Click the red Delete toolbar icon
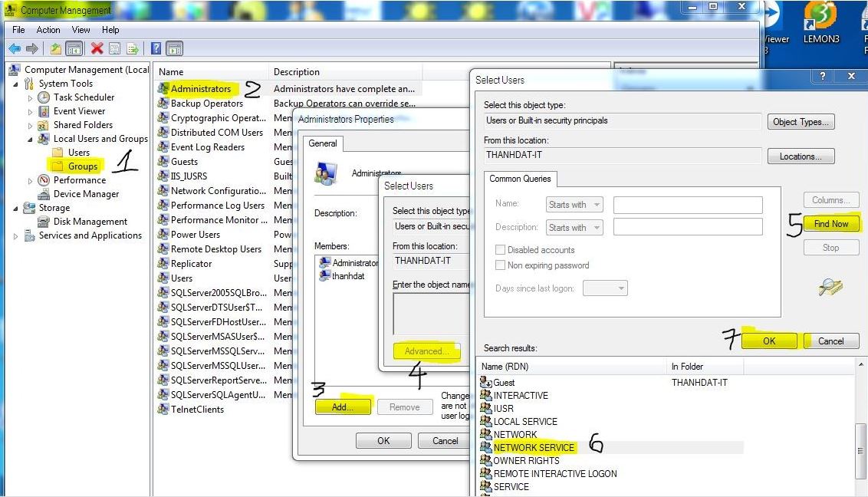The width and height of the screenshot is (868, 497). (x=97, y=49)
